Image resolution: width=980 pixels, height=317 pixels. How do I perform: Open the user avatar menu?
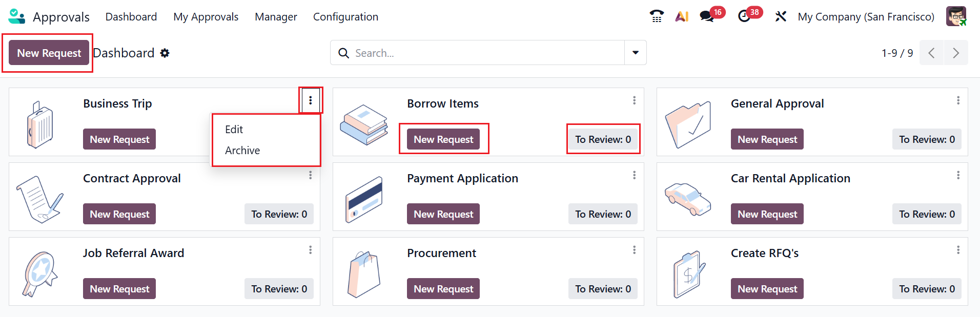[956, 16]
